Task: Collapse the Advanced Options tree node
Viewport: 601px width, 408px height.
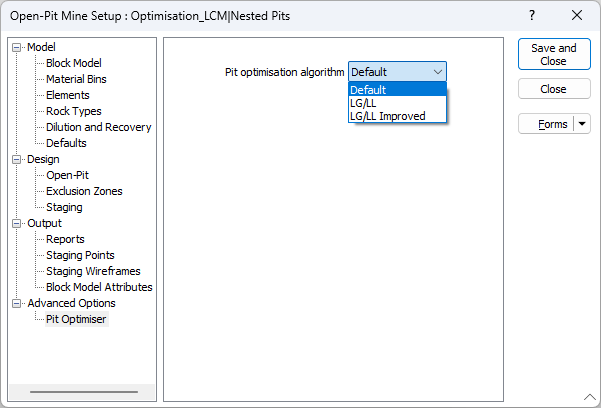Action: tap(16, 303)
